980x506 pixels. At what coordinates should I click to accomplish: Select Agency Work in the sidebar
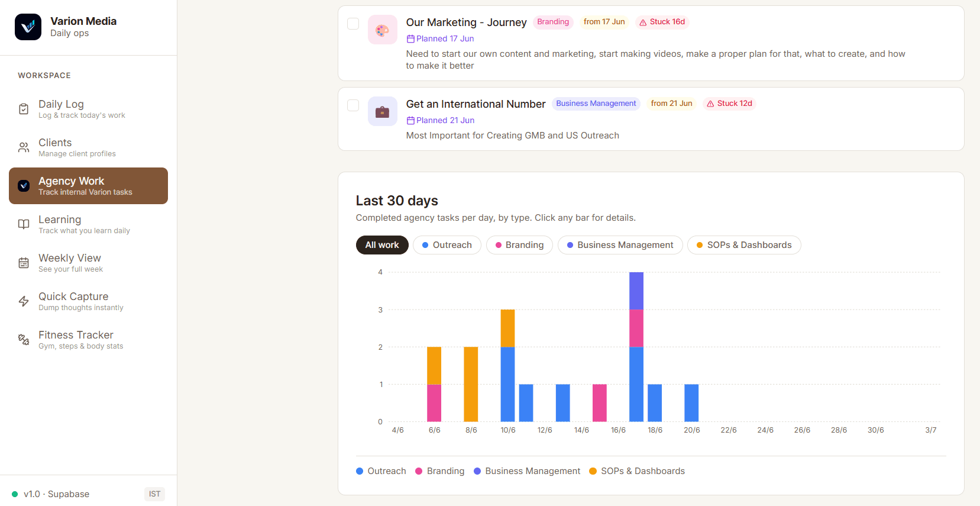[x=88, y=186]
